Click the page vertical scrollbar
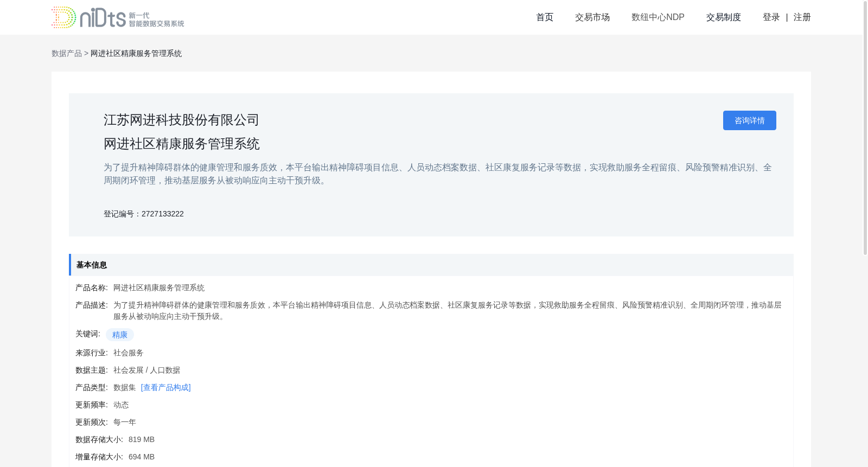868x467 pixels. [x=865, y=127]
